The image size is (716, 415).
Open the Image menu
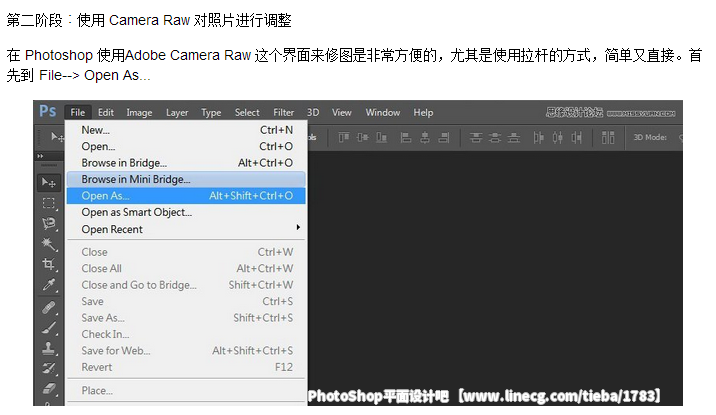point(139,112)
